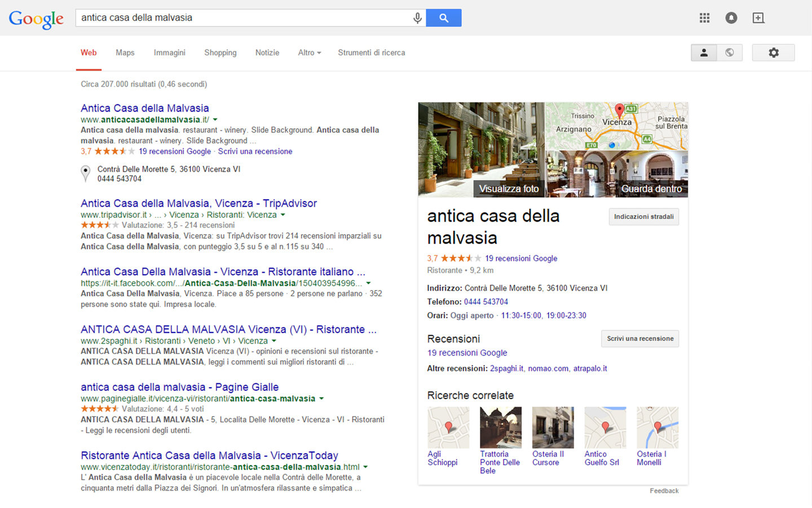Switch to the Immagini tab

point(170,52)
